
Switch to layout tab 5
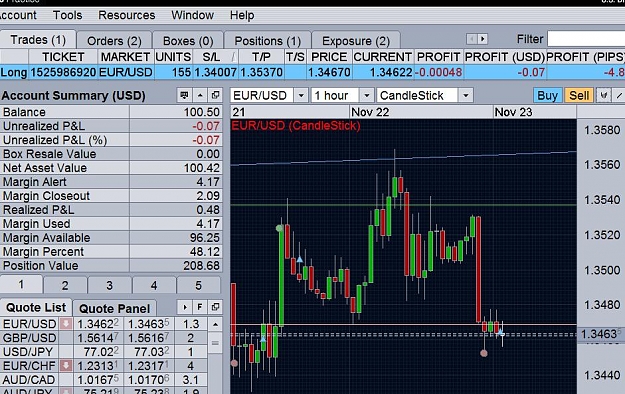point(198,286)
